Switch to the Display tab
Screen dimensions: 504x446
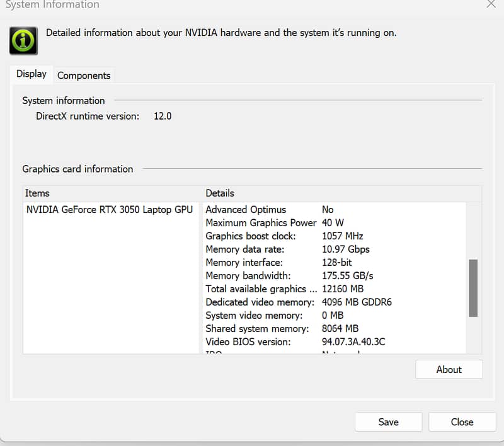click(31, 74)
